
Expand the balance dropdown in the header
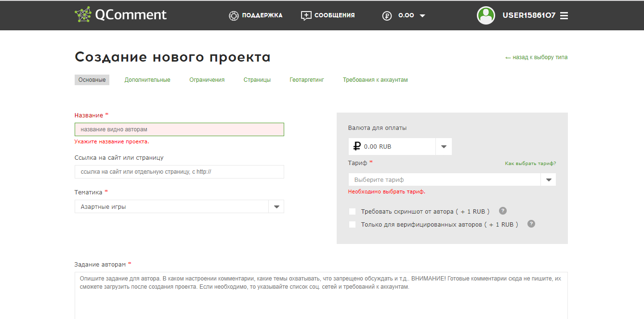[x=422, y=15]
